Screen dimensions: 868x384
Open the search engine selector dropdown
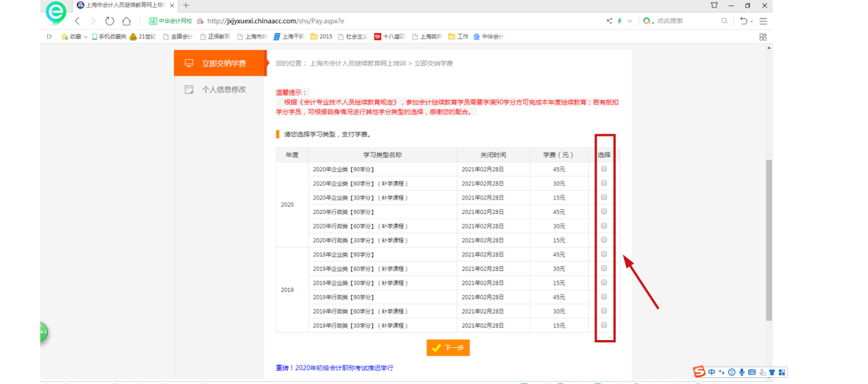(x=648, y=21)
